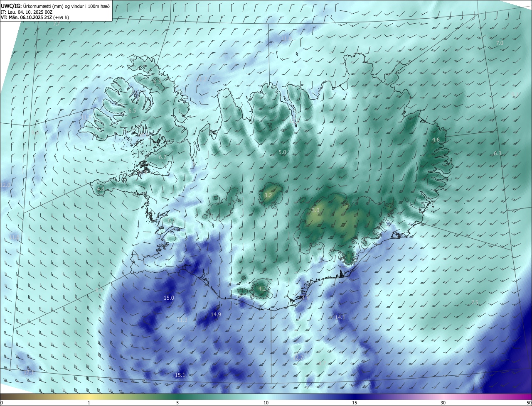
Task: Click the 12.0 value label at the left edge
Action: pyautogui.click(x=5, y=185)
